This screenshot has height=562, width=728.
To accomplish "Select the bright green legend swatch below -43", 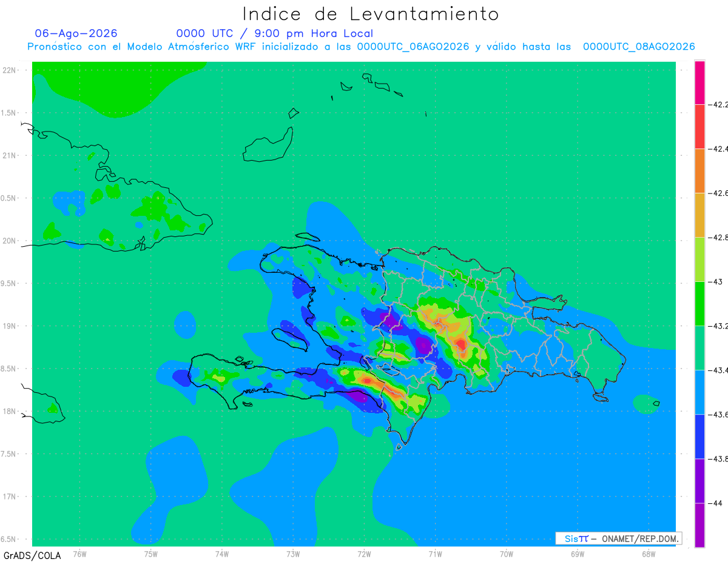I will pyautogui.click(x=699, y=303).
